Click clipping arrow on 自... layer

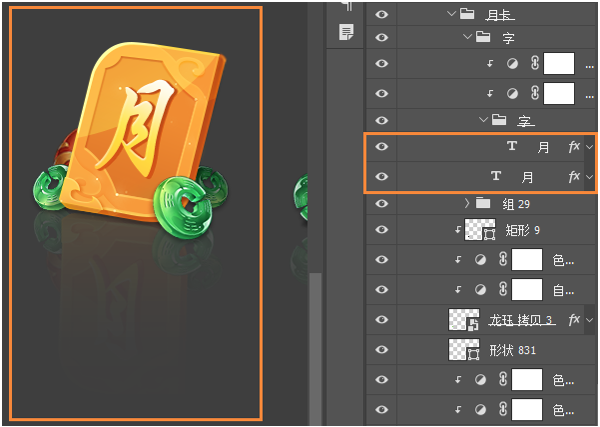[x=458, y=290]
